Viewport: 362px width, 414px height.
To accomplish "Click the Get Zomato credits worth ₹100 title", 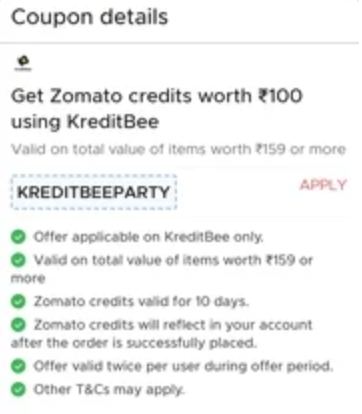I will 157,96.
